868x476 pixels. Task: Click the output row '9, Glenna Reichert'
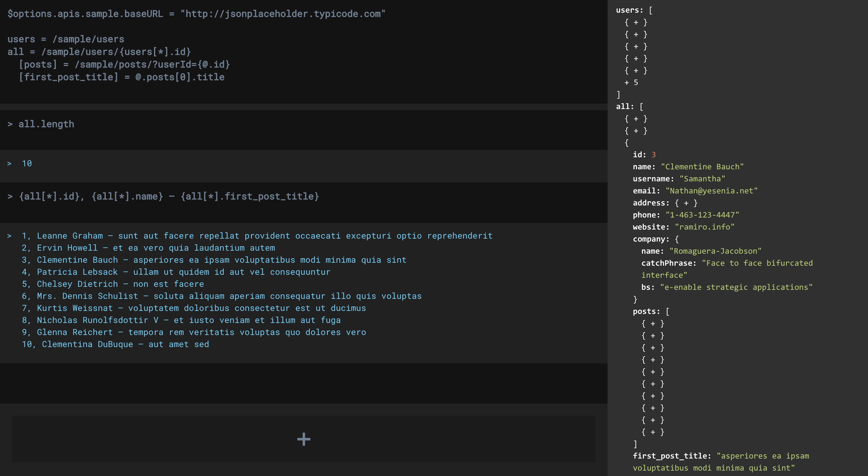[x=194, y=332]
